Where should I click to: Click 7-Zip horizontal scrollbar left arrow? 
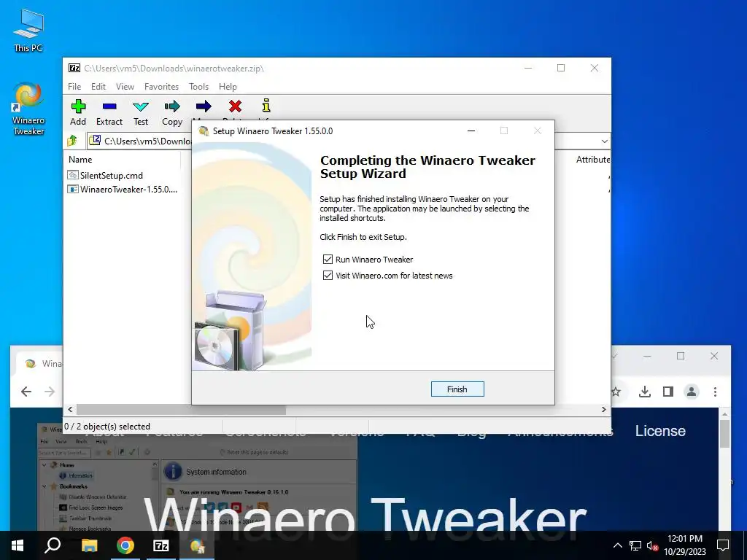point(70,410)
